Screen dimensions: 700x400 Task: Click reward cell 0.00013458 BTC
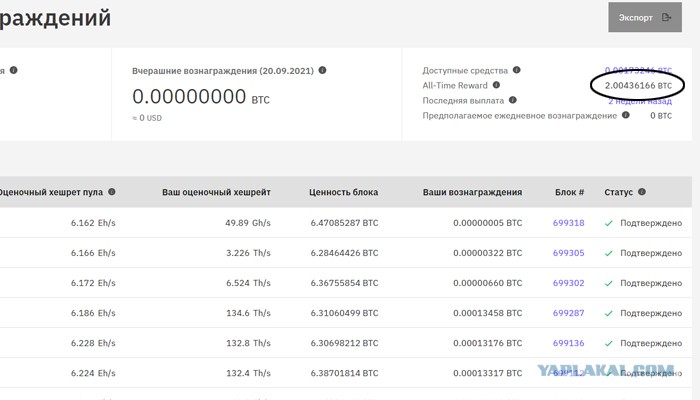pyautogui.click(x=488, y=313)
